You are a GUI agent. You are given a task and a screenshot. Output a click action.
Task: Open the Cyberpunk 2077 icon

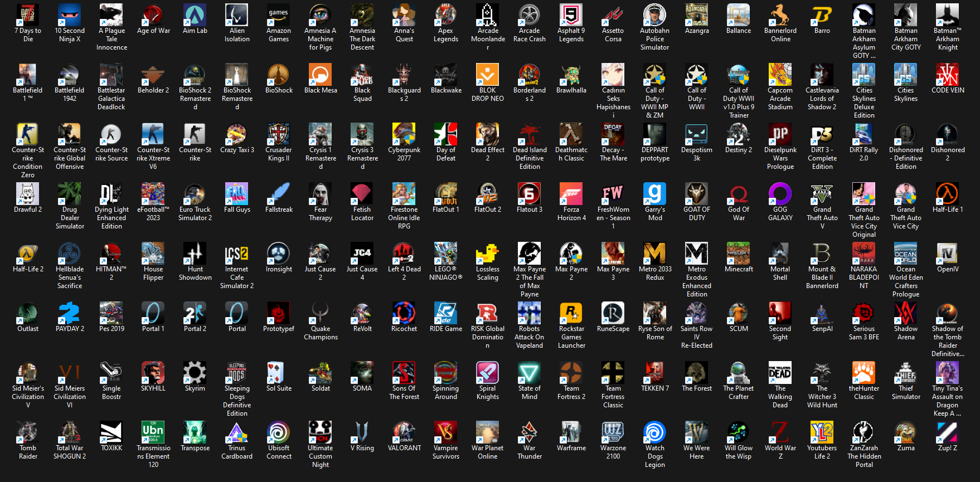(404, 134)
